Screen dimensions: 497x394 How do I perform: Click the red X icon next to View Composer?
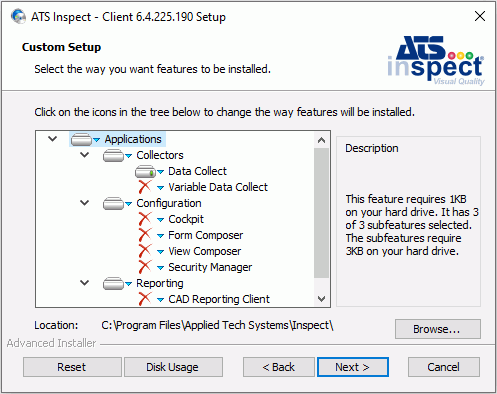145,251
